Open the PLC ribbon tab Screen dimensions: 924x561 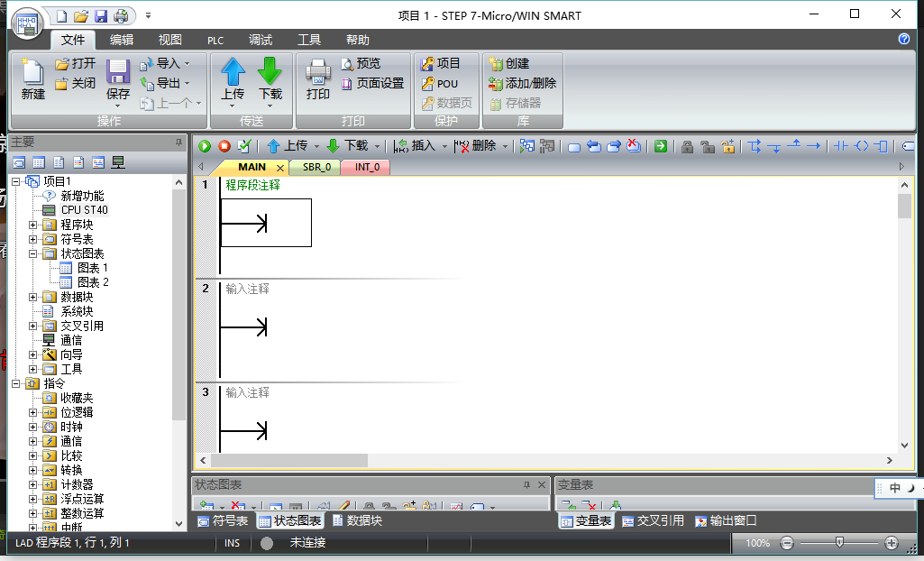215,40
